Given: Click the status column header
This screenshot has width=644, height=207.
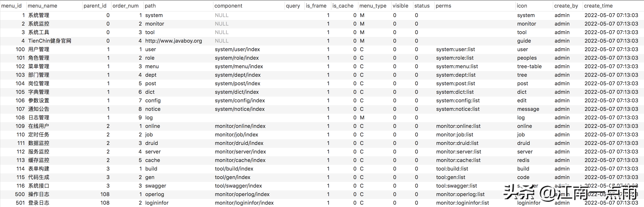Looking at the screenshot, I should [422, 6].
